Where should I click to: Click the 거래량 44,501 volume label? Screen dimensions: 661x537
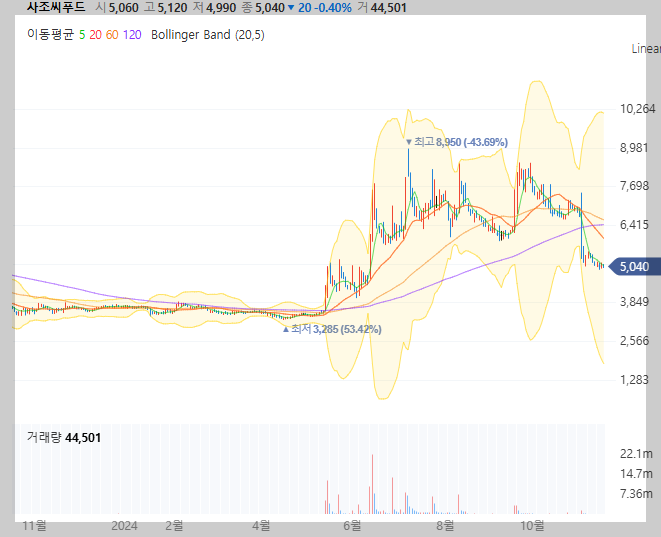pyautogui.click(x=64, y=438)
